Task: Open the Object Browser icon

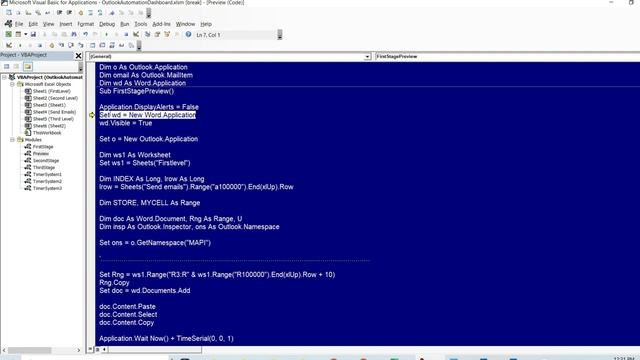Action: pos(167,35)
